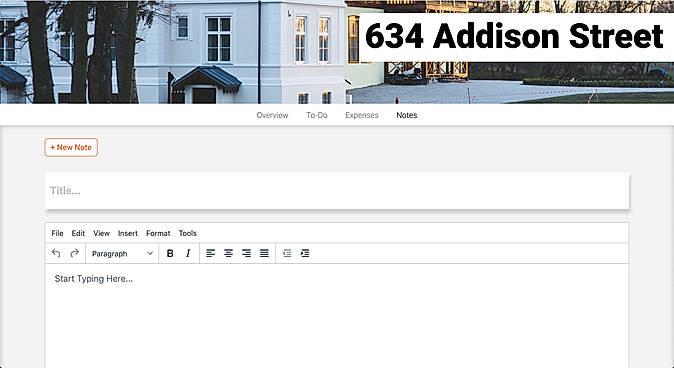Create a note with + New Note

pos(71,147)
